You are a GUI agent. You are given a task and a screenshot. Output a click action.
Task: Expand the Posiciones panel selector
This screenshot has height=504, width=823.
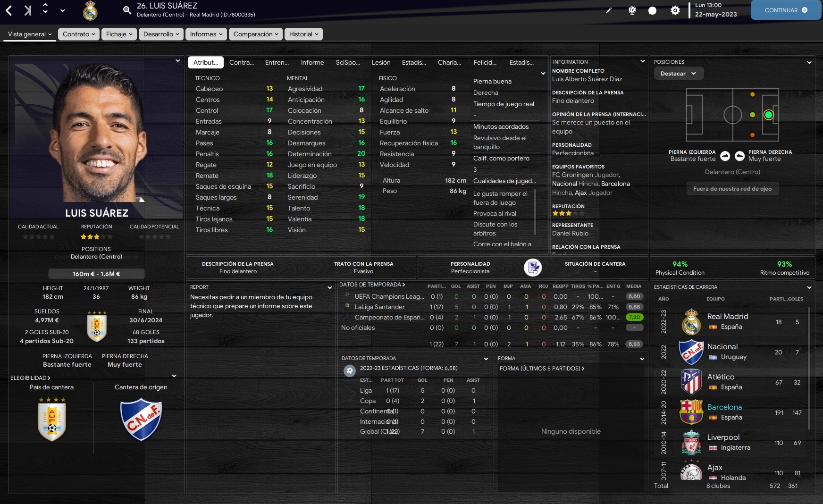809,62
